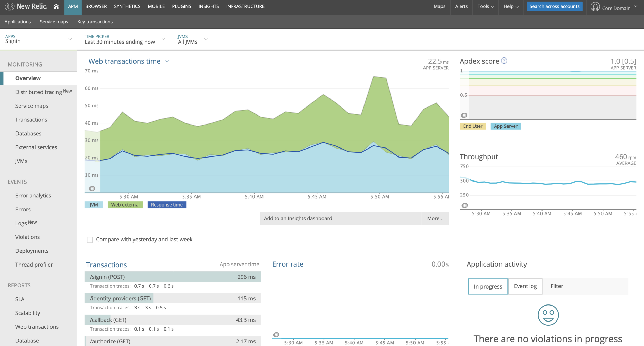644x346 pixels.
Task: Click circular icon at web transactions chart corner
Action: point(92,188)
